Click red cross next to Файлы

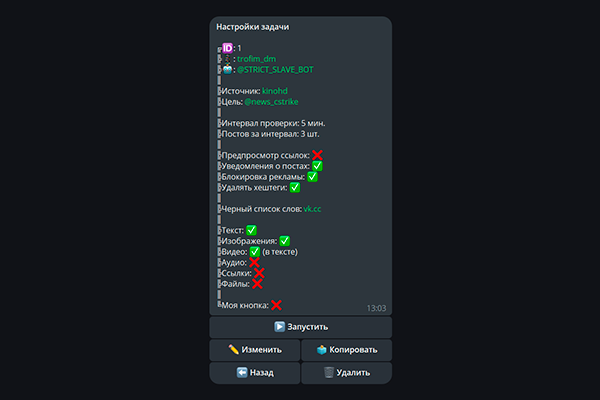tap(256, 284)
